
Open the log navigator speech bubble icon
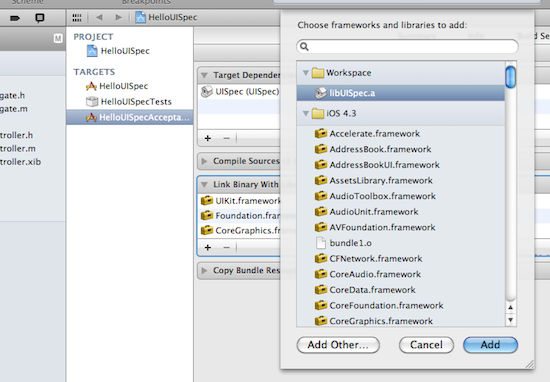pos(40,18)
